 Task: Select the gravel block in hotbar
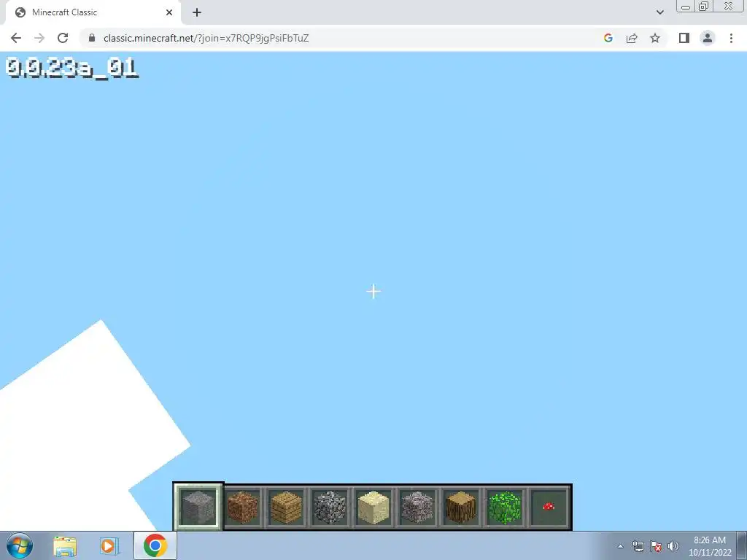[x=417, y=507]
